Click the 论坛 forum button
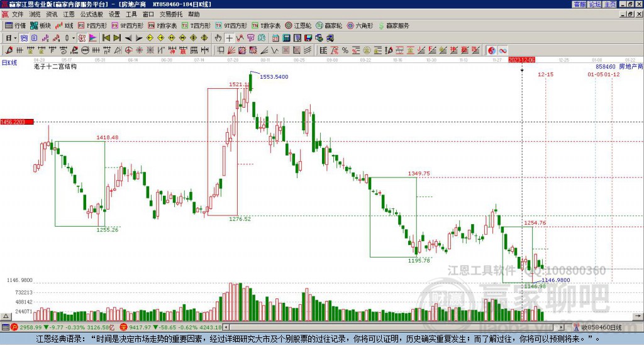The width and height of the screenshot is (644, 345). click(x=595, y=4)
